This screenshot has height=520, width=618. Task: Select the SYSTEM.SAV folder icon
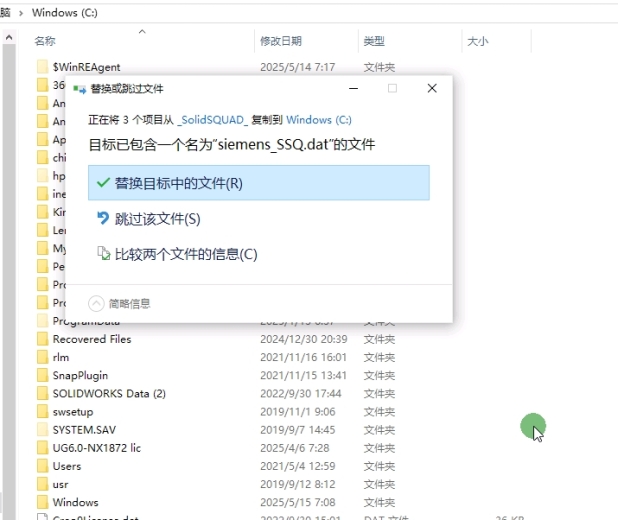tap(42, 430)
